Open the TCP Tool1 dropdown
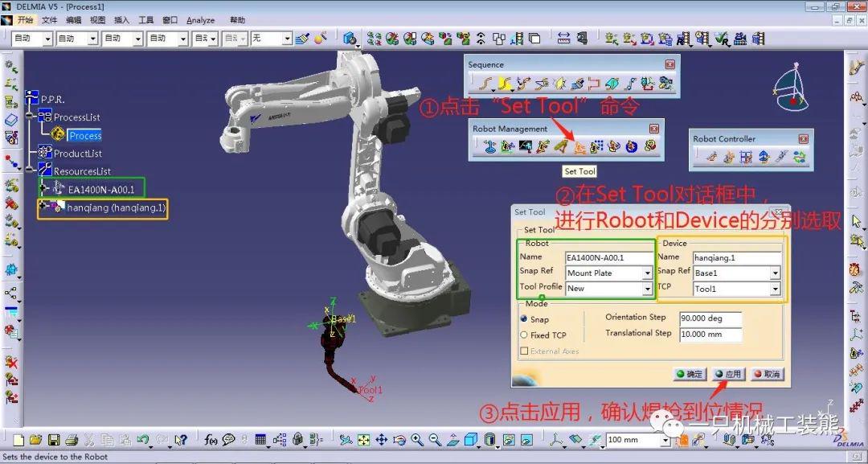Screen dimensions: 868x464 point(775,289)
